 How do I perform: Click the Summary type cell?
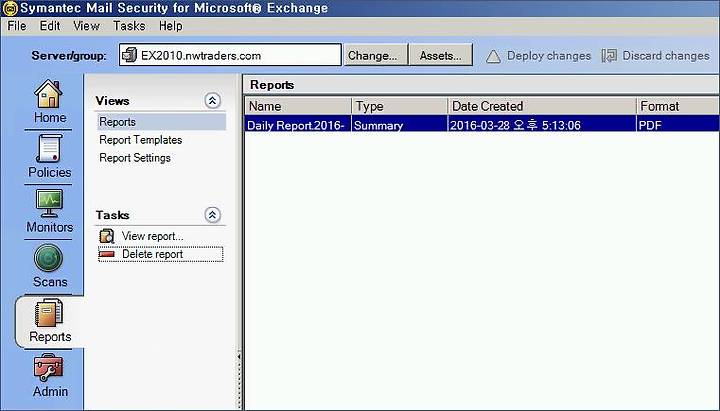399,125
